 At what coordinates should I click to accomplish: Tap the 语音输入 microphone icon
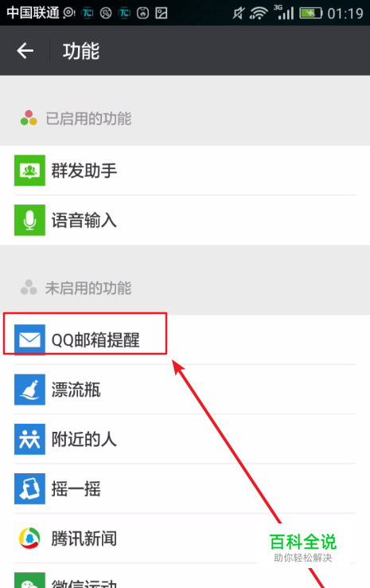coord(29,220)
